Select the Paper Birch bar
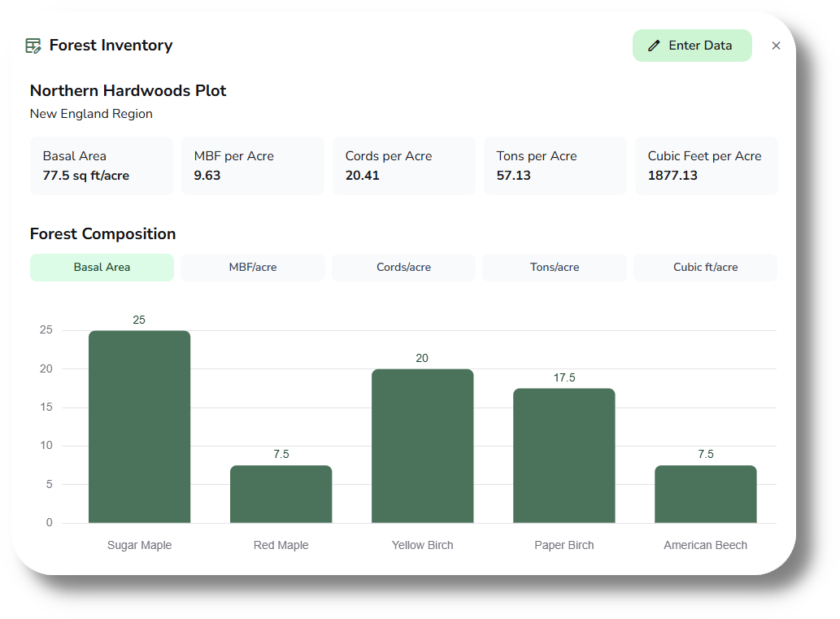 coord(564,456)
